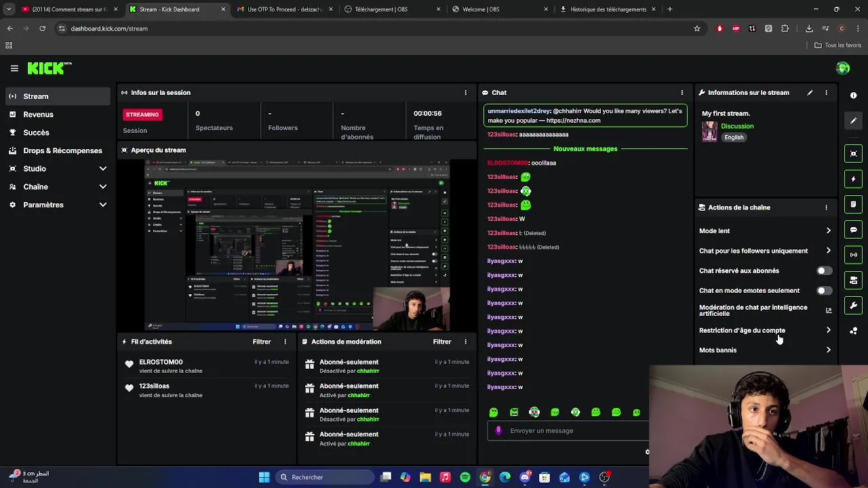This screenshot has width=868, height=488.
Task: Open options menu of Actions de modération
Action: (x=465, y=342)
